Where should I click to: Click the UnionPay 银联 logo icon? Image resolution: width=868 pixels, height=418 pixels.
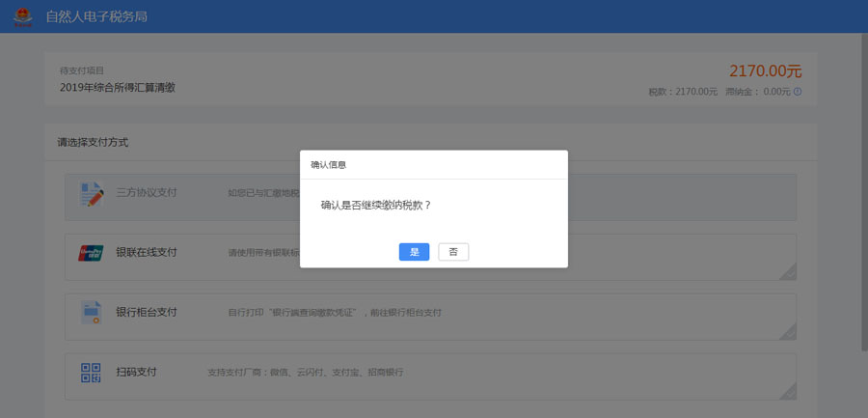[x=92, y=254]
